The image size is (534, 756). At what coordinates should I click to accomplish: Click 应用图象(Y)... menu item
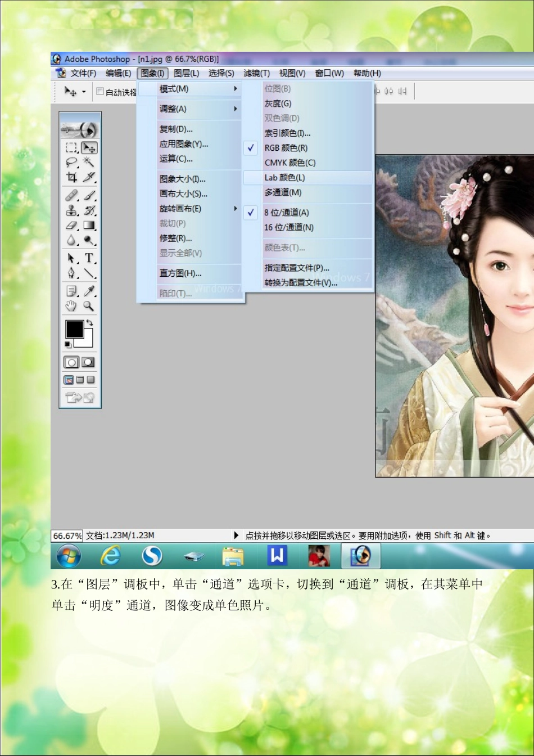191,144
